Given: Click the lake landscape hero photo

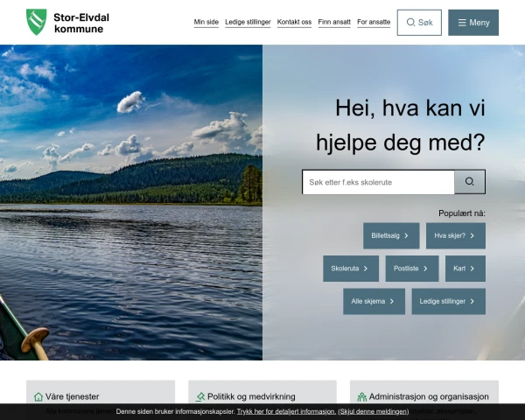Looking at the screenshot, I should (131, 202).
